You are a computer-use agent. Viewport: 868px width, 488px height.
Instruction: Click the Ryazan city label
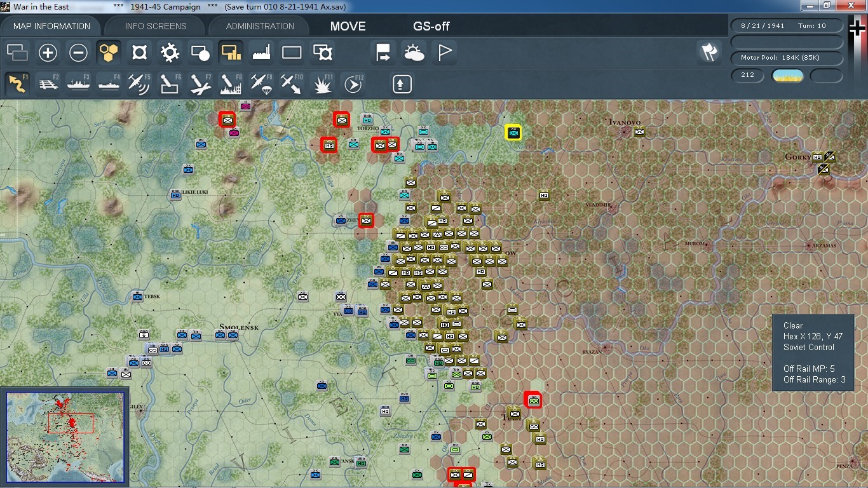(x=592, y=352)
